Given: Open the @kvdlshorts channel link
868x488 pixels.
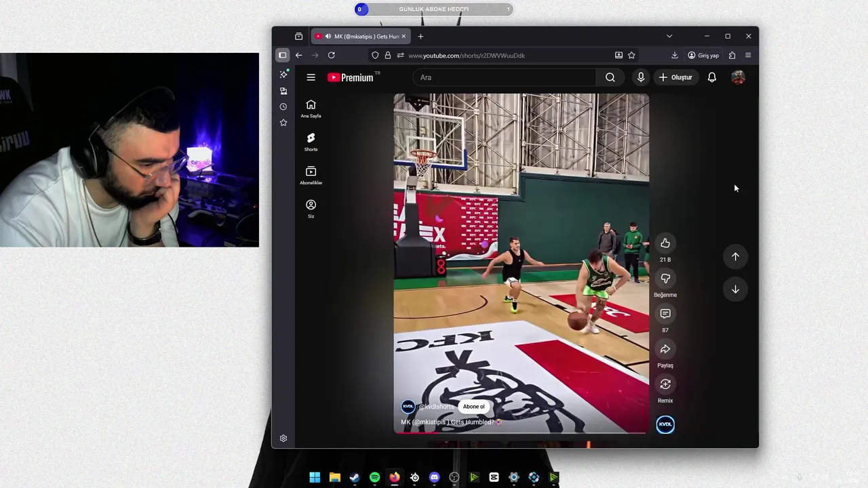Looking at the screenshot, I should [436, 407].
